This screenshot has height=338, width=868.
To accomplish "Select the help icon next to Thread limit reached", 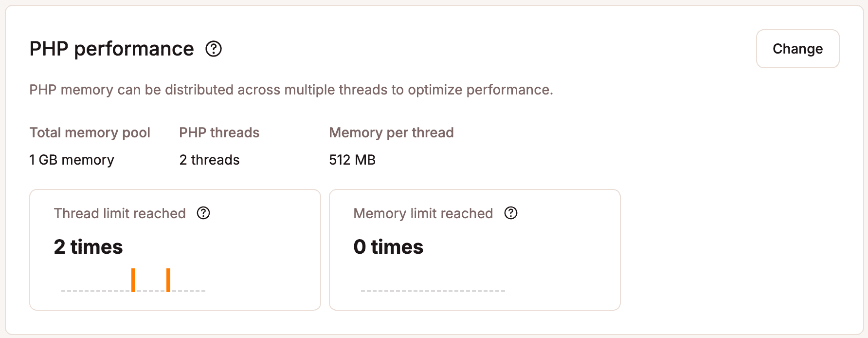I will [x=204, y=213].
